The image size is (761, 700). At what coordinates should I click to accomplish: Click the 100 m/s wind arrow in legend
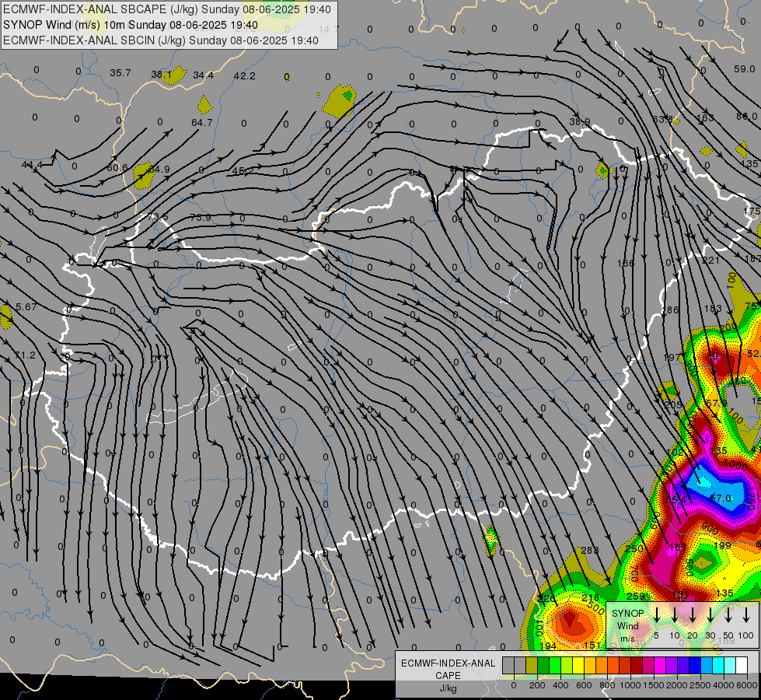(746, 614)
